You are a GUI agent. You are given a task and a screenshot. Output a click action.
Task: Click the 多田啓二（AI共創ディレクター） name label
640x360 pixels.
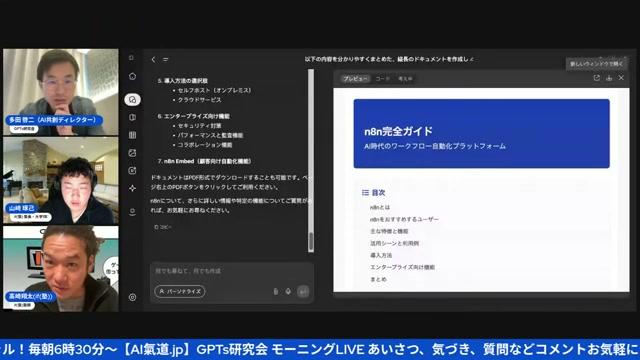pyautogui.click(x=53, y=120)
